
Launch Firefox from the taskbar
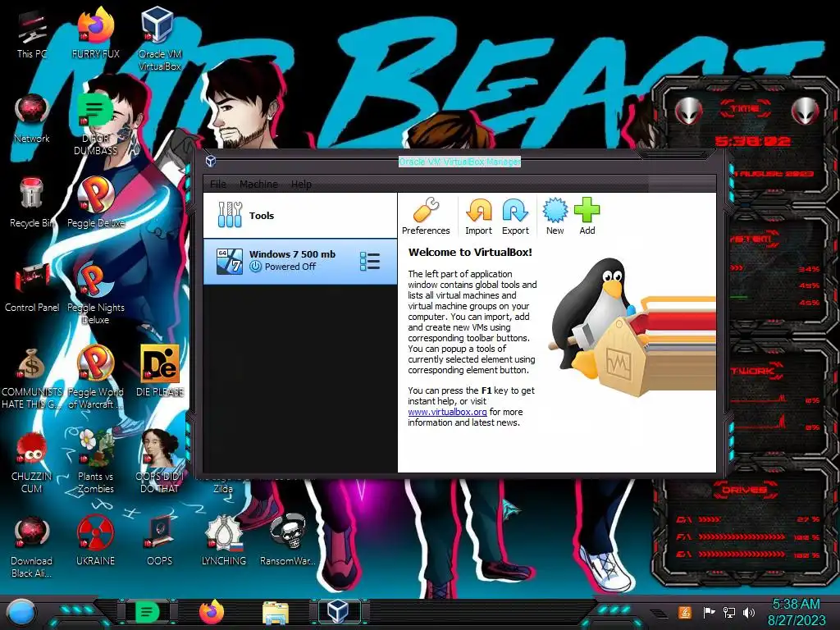point(212,612)
